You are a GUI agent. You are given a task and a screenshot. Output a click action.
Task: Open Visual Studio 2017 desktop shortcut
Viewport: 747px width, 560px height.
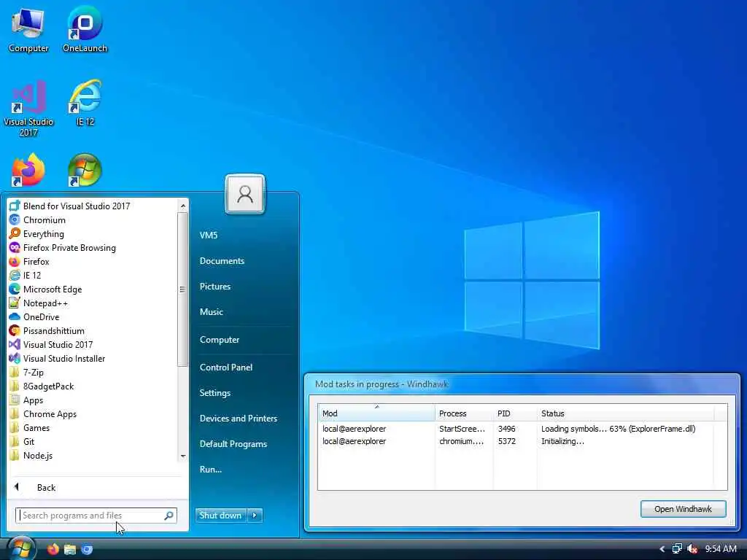tap(28, 109)
